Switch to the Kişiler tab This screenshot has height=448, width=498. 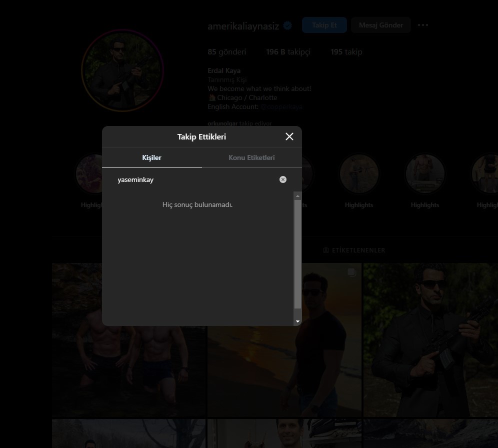click(x=151, y=157)
